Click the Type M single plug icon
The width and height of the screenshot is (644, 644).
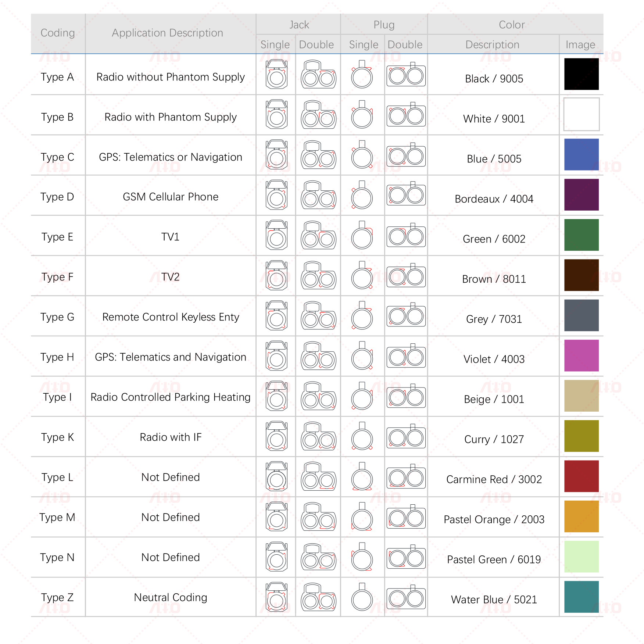tap(362, 516)
